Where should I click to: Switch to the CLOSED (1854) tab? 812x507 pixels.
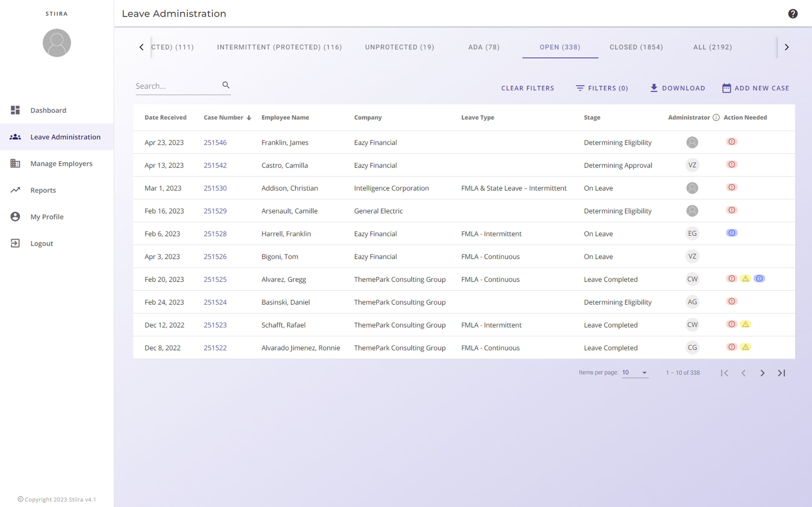(x=636, y=47)
